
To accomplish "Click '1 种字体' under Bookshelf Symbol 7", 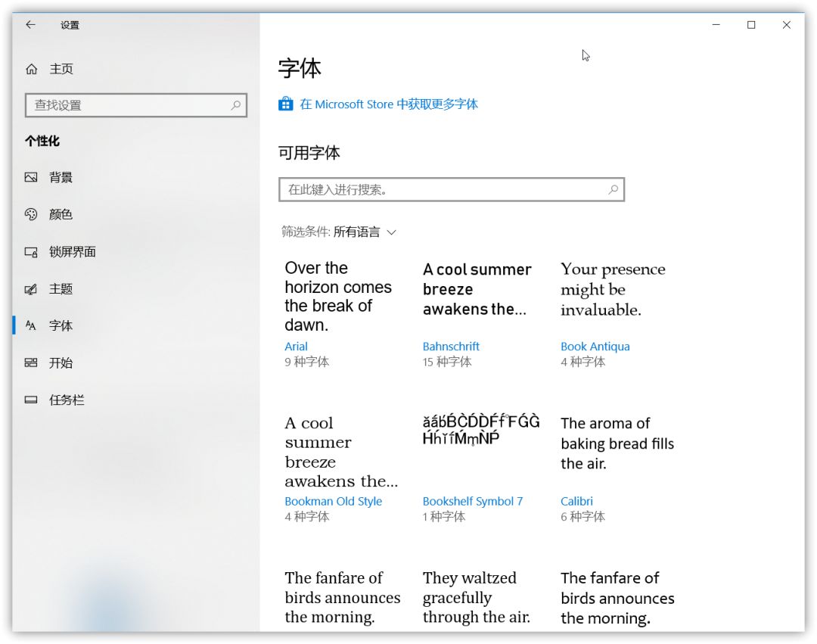I will pos(444,517).
